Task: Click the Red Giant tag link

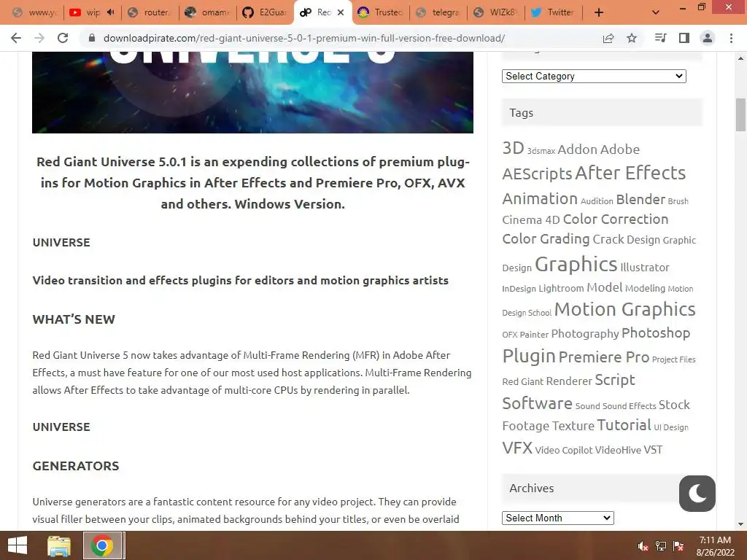Action: tap(522, 381)
